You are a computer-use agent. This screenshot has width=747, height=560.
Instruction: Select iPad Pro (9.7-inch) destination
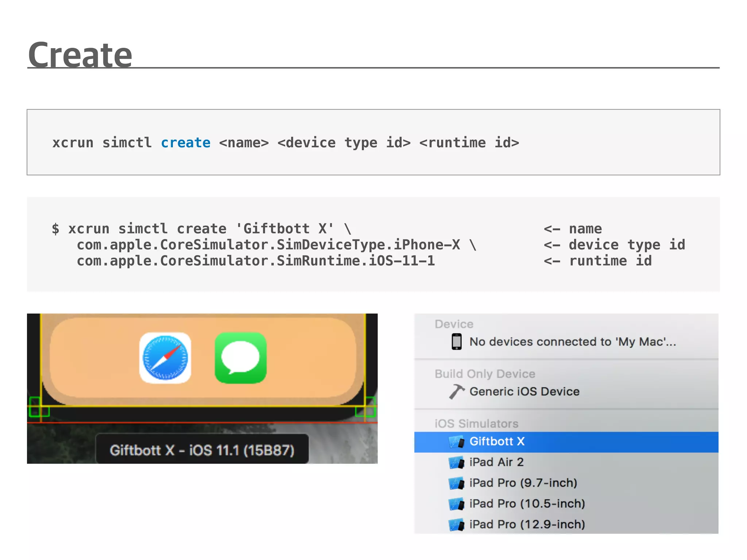coord(523,483)
